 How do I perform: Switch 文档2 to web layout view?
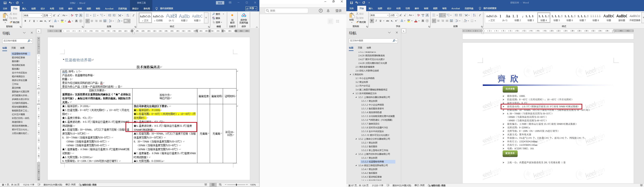click(220, 185)
